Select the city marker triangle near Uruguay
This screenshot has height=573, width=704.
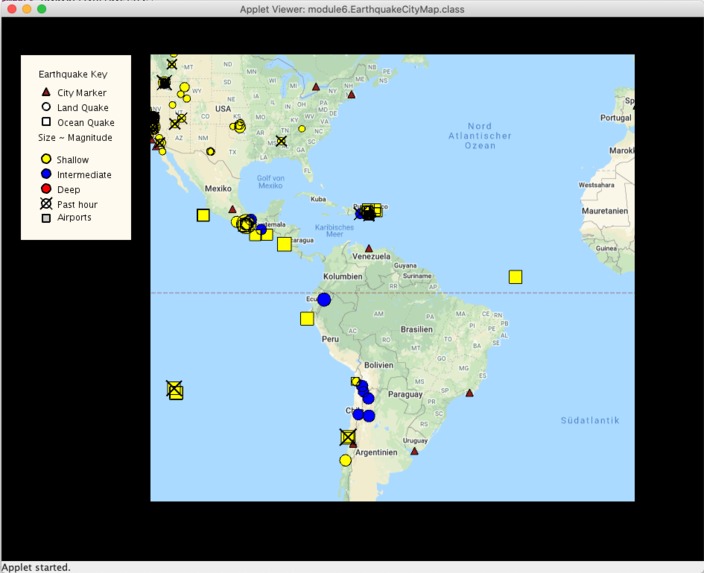[x=414, y=451]
